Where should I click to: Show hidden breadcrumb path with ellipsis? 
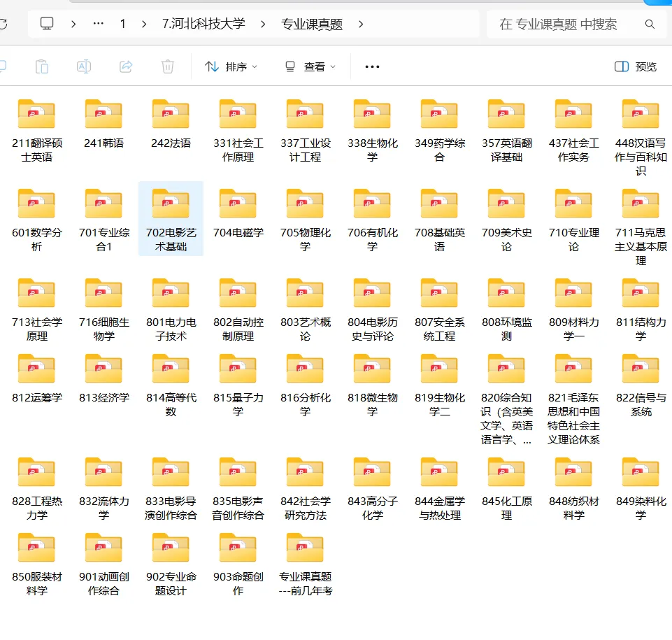pyautogui.click(x=98, y=24)
